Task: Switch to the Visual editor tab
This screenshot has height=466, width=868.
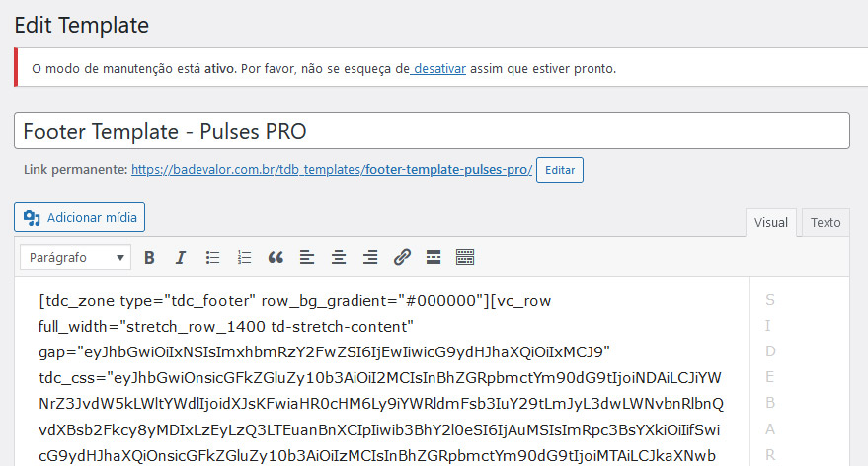Action: point(770,222)
